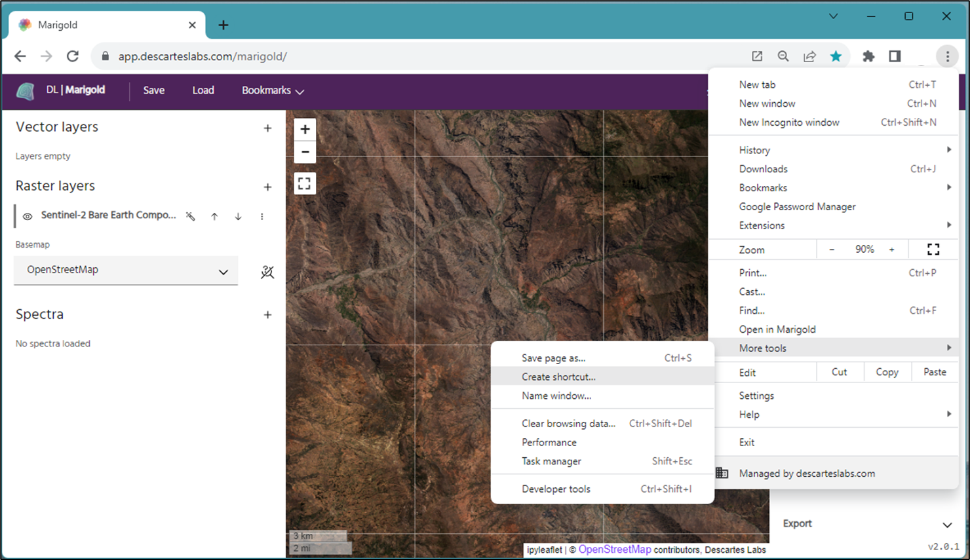The height and width of the screenshot is (560, 970).
Task: Open in app icon in address bar
Action: pyautogui.click(x=757, y=56)
